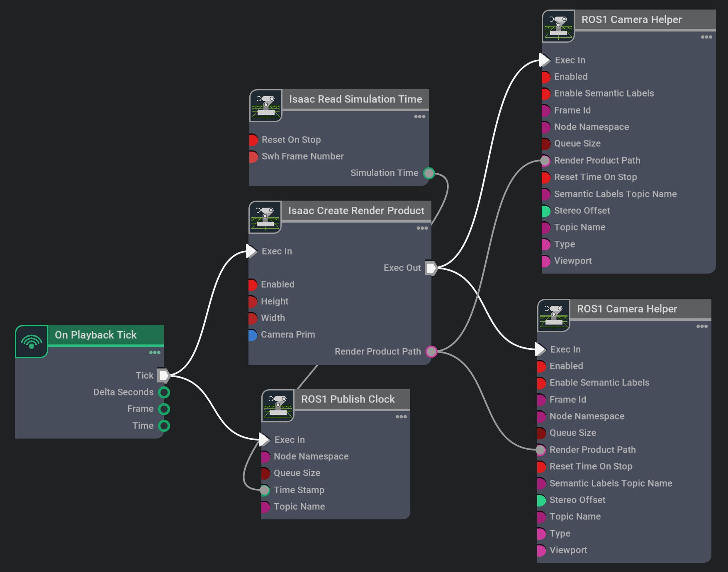Click Render Product Path port on lower Camera Helper
Viewport: 728px width, 572px height.
click(x=541, y=450)
